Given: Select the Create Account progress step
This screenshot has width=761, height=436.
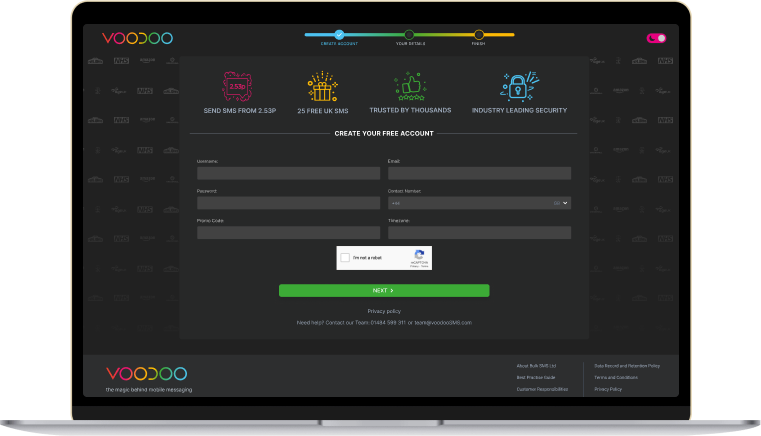Looking at the screenshot, I should 339,35.
